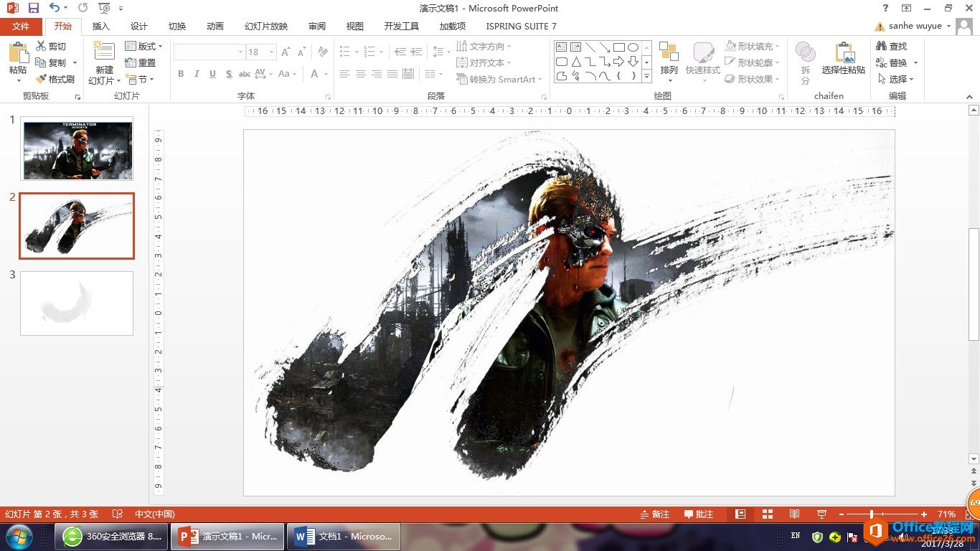The width and height of the screenshot is (980, 551).
Task: Click the Paste (粘贴) clipboard icon
Action: coord(18,54)
